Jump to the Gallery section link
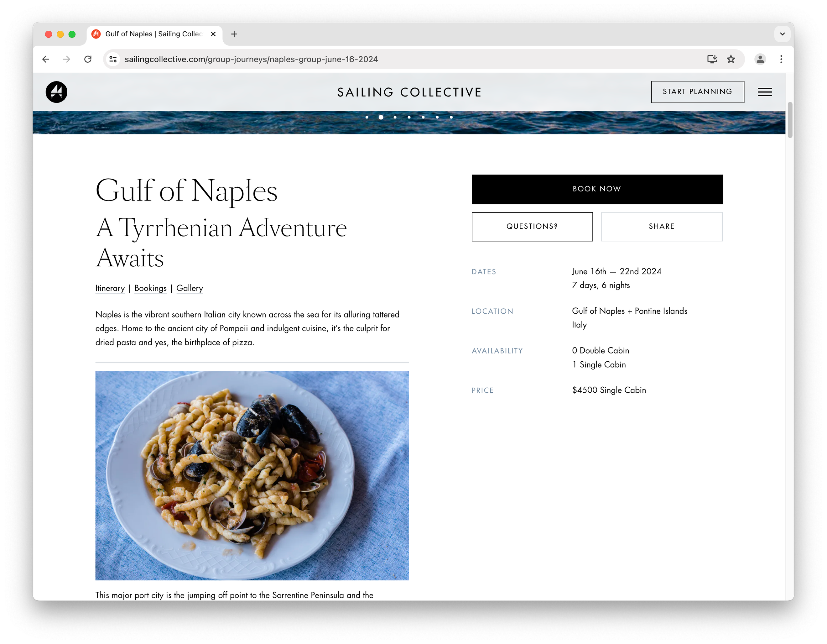 point(189,288)
